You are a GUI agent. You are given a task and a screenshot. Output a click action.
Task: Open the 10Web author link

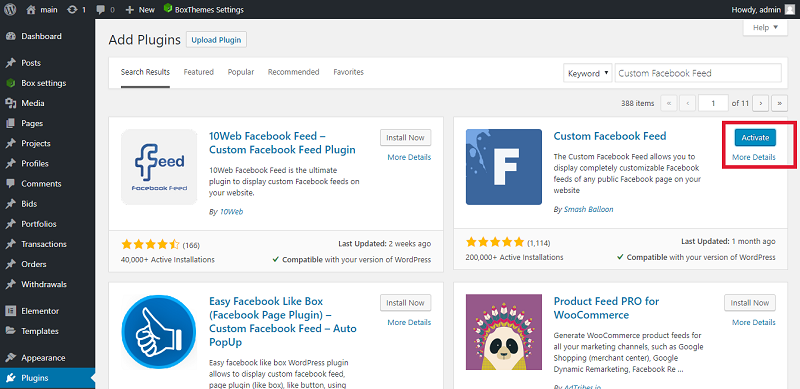point(231,211)
